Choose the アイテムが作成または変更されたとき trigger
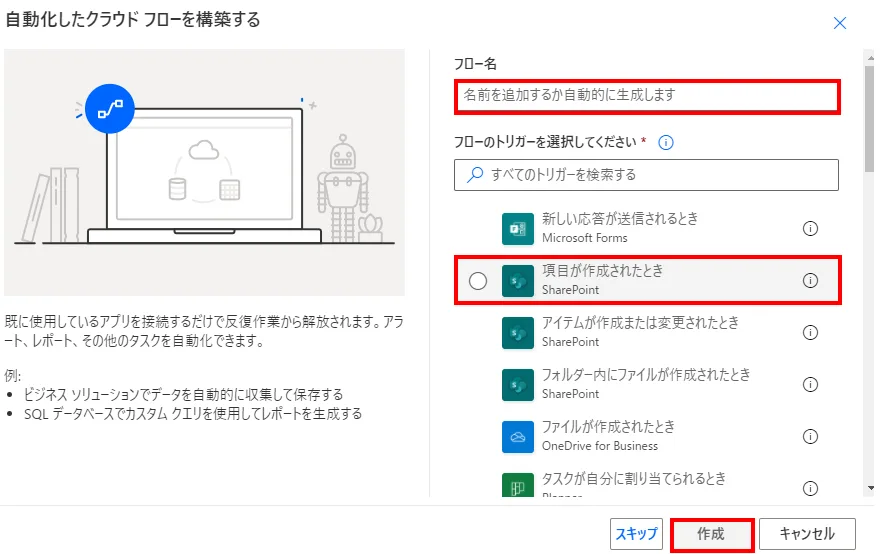 coord(640,332)
